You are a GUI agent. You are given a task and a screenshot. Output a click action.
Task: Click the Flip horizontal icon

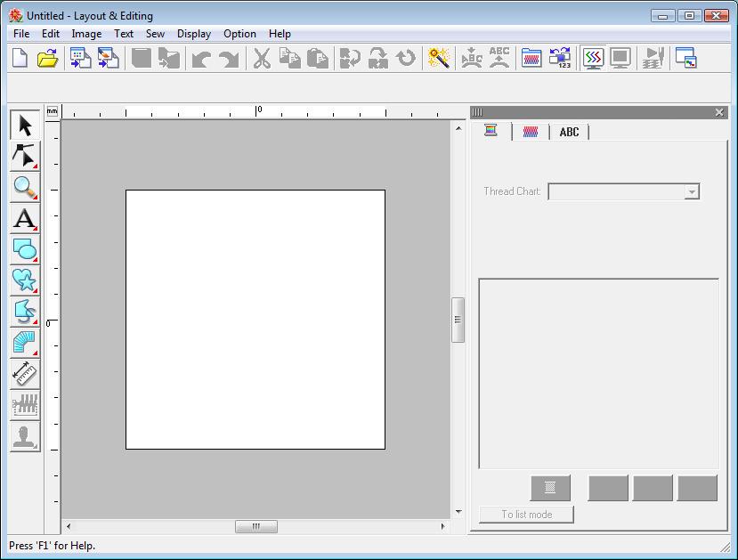click(x=350, y=58)
